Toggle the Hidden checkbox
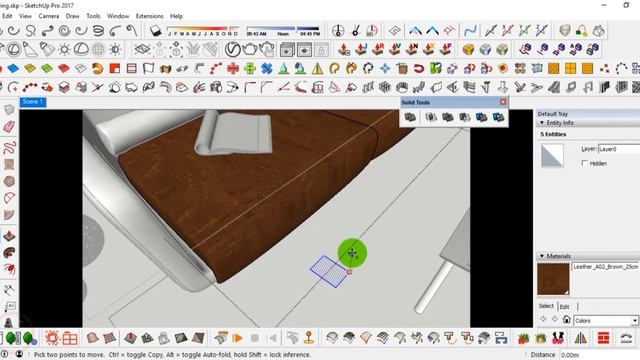The width and height of the screenshot is (640, 360). click(x=584, y=163)
